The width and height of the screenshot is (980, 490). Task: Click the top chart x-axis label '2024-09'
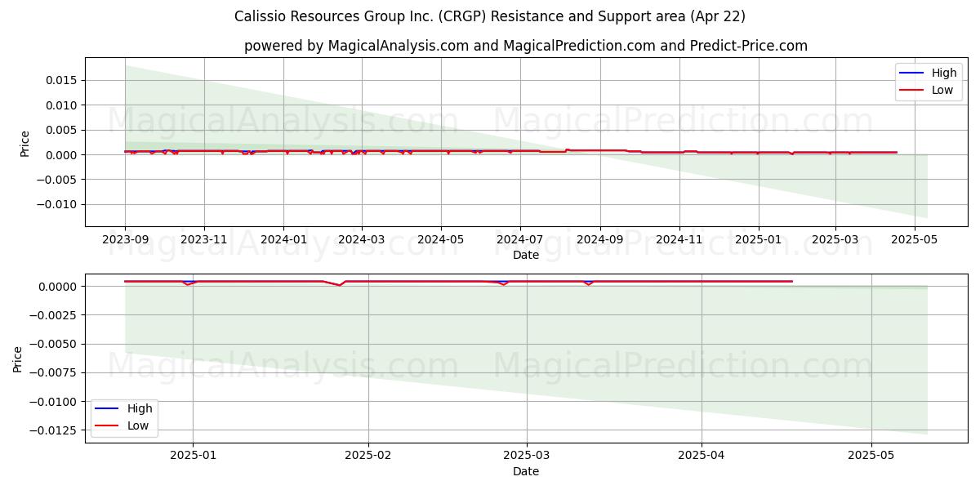(x=600, y=240)
